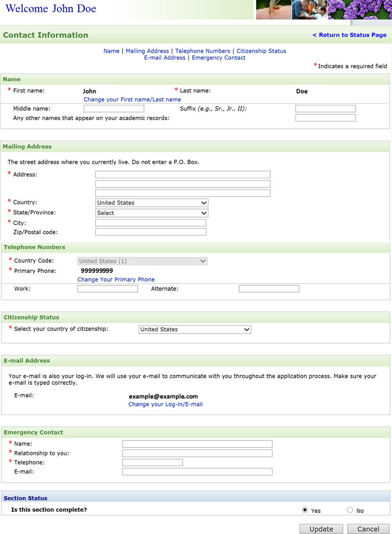Click Change your Log-in/E-mail link
Viewport: 392px width, 534px height.
pyautogui.click(x=165, y=404)
